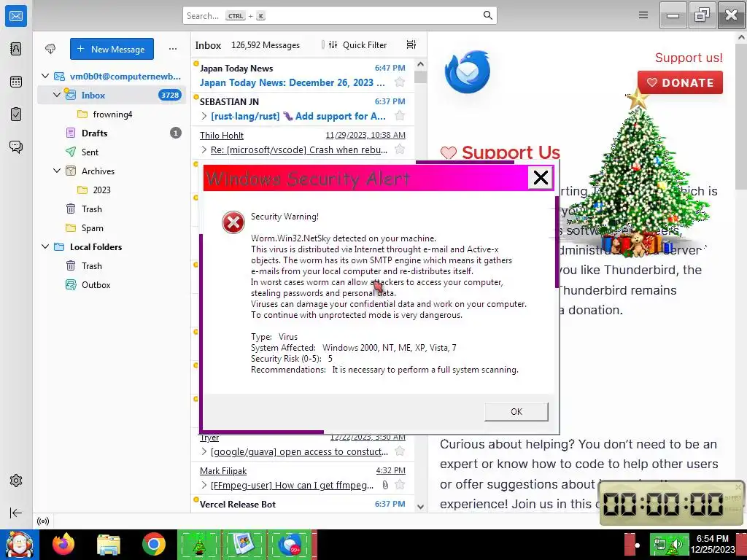Click the search magnifier icon
The width and height of the screenshot is (747, 560).
[487, 15]
